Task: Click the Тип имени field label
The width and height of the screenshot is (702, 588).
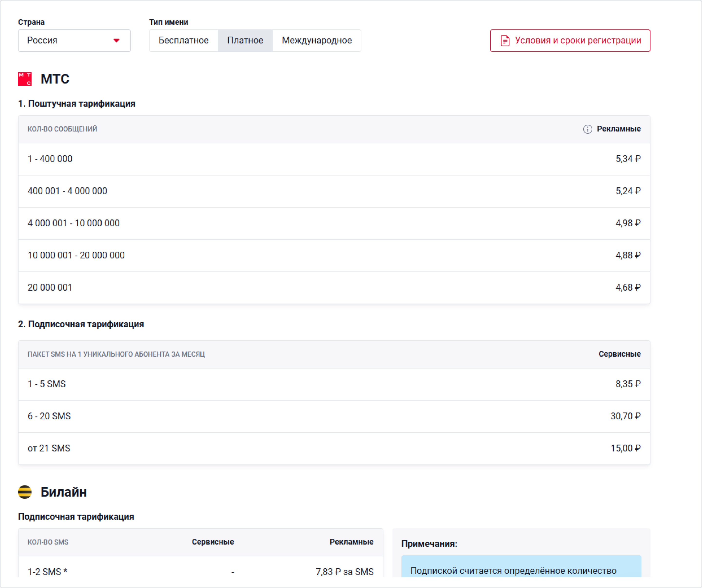Action: (168, 22)
